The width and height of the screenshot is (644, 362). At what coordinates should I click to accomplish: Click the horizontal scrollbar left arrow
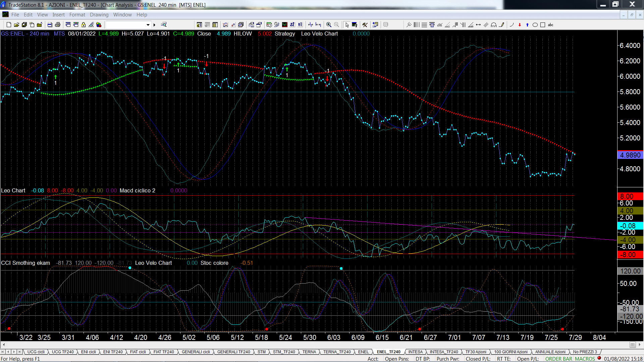[3, 345]
